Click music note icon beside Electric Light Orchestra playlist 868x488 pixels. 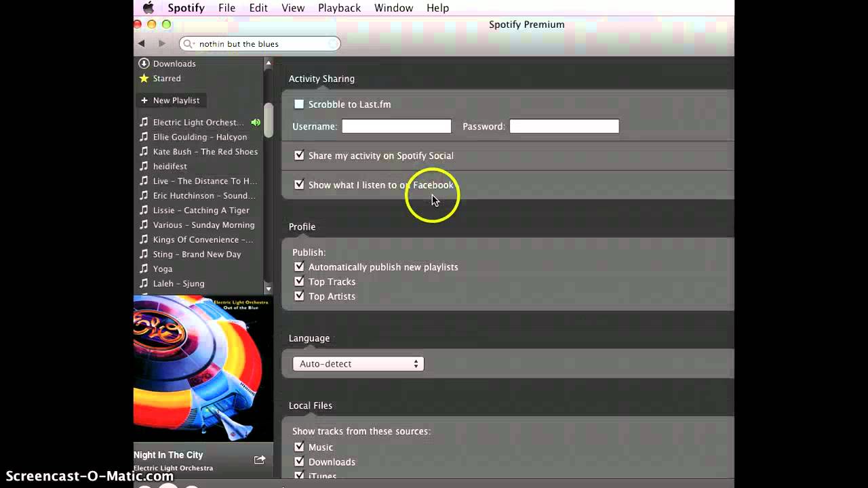(144, 122)
